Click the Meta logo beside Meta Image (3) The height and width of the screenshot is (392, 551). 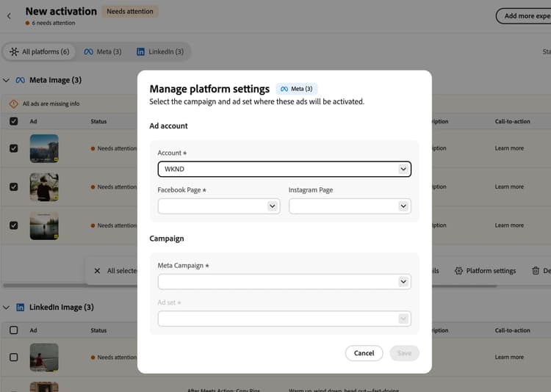point(21,80)
